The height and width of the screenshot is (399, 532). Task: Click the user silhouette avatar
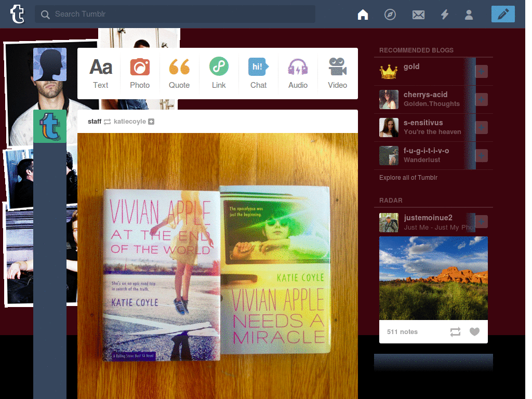point(50,64)
